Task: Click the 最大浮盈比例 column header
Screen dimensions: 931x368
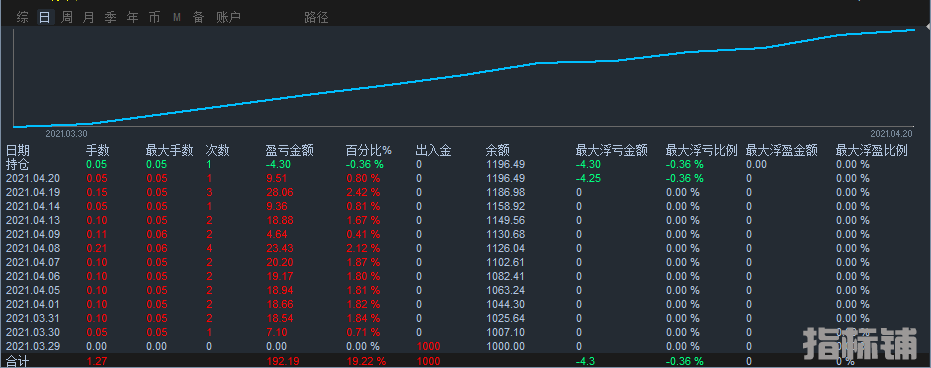Action: (872, 151)
